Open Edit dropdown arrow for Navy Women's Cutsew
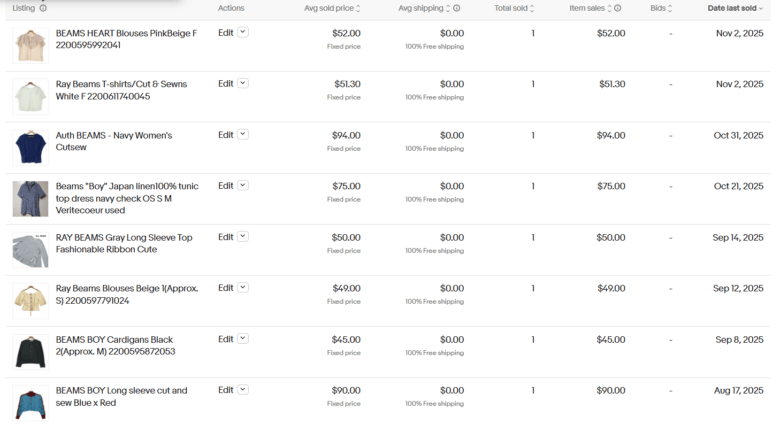 (243, 135)
